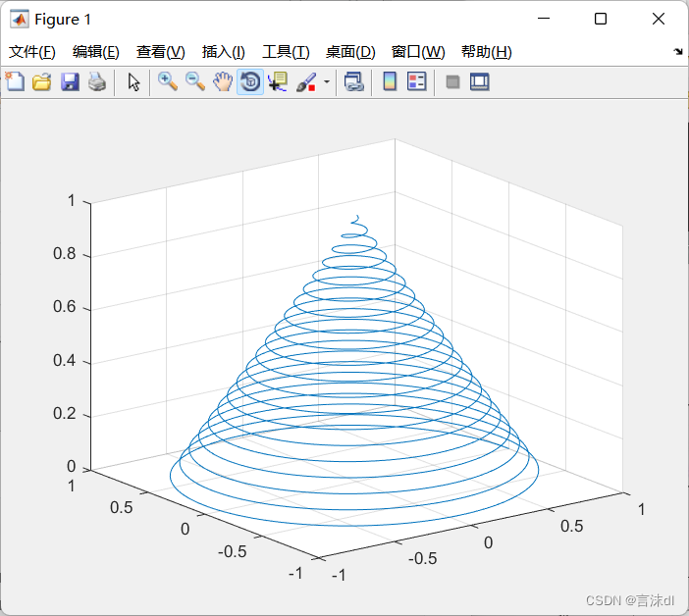
Task: Click the New Figure icon
Action: (x=15, y=82)
